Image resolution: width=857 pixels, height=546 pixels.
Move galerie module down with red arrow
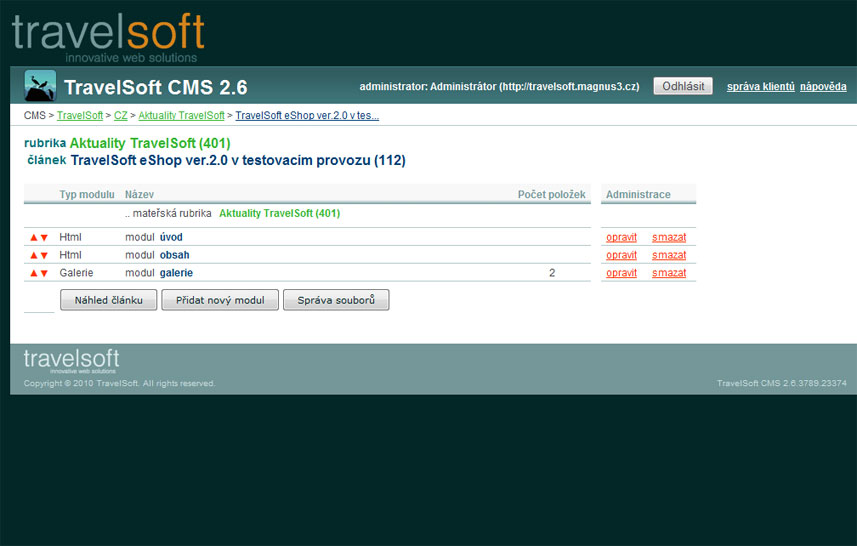point(44,273)
